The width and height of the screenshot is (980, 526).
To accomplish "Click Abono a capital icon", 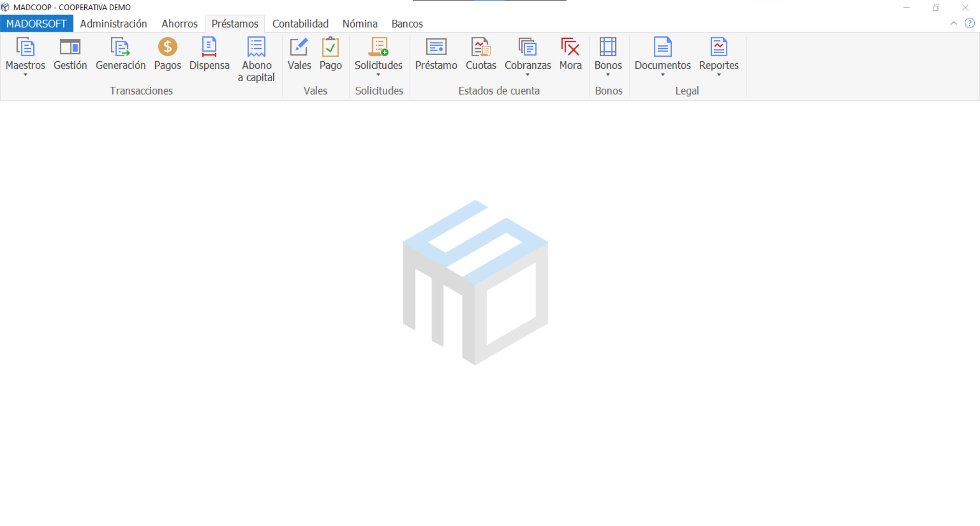I will point(256,59).
